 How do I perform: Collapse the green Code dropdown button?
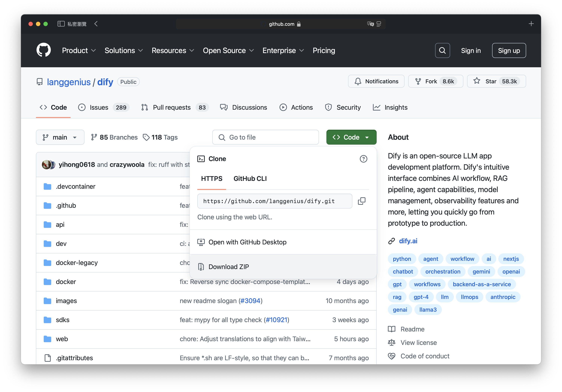pos(351,137)
